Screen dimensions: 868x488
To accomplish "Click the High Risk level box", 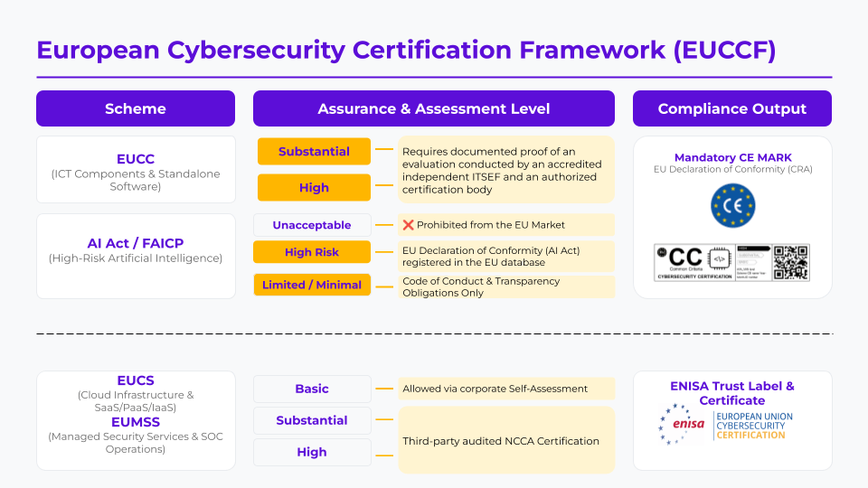I will pyautogui.click(x=312, y=252).
